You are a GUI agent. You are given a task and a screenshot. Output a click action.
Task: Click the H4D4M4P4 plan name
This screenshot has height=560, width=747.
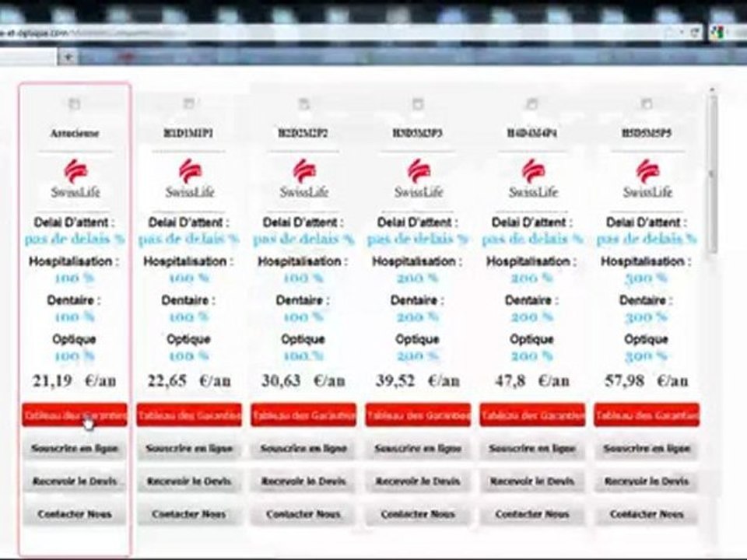pyautogui.click(x=532, y=133)
